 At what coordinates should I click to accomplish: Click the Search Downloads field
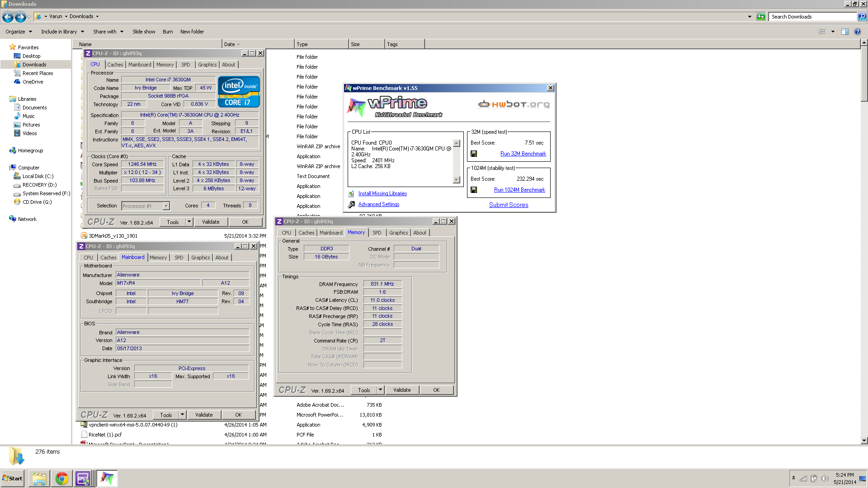[813, 17]
